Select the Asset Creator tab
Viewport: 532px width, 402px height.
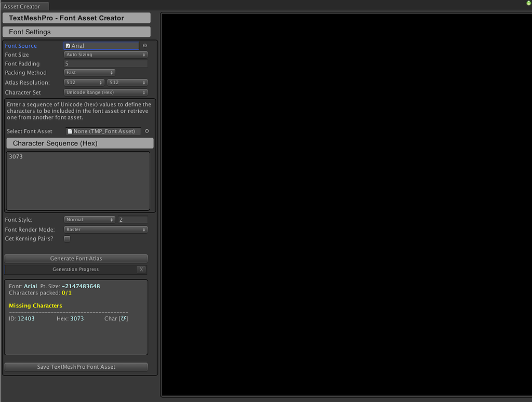click(x=24, y=6)
